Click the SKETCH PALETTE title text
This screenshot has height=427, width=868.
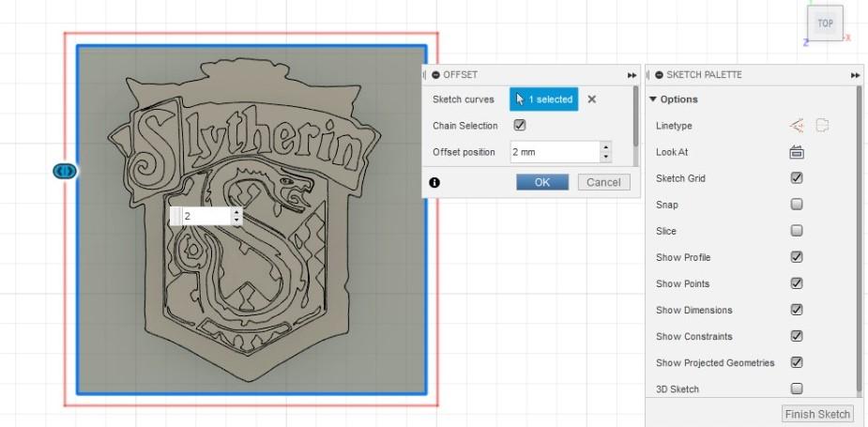(x=704, y=75)
